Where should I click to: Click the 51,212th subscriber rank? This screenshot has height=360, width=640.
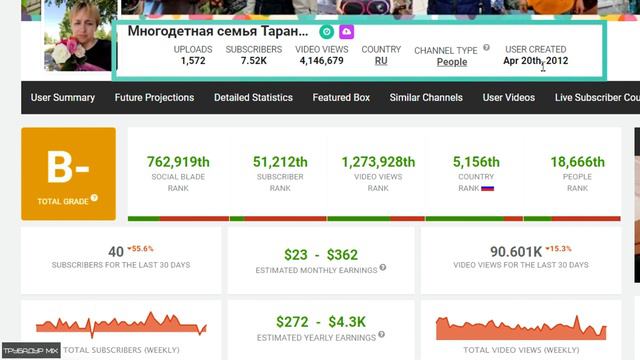point(280,162)
